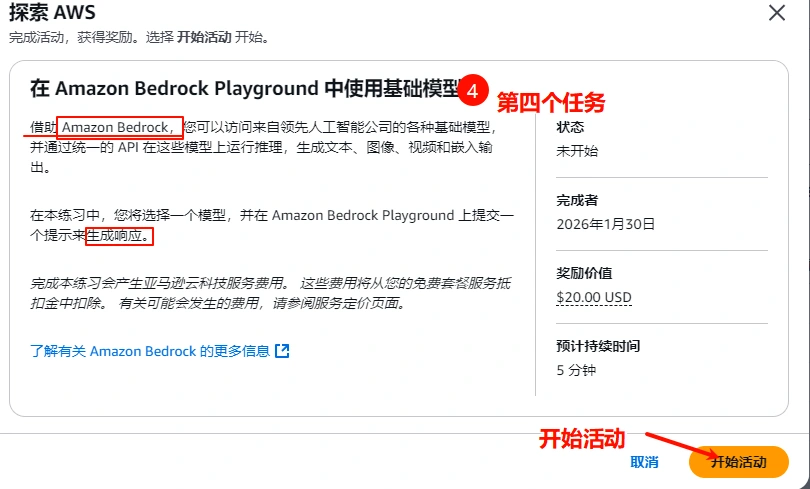Close the 探索 AWS dialog with X
The image size is (810, 489).
click(x=776, y=14)
